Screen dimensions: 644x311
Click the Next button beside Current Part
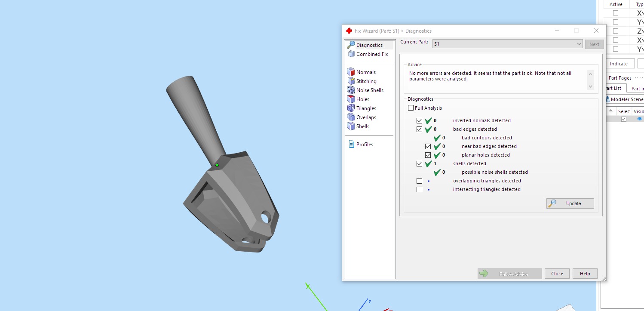(594, 44)
